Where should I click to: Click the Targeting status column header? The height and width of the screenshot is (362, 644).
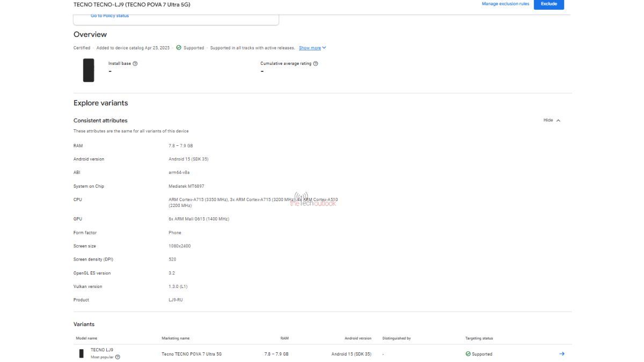point(479,338)
